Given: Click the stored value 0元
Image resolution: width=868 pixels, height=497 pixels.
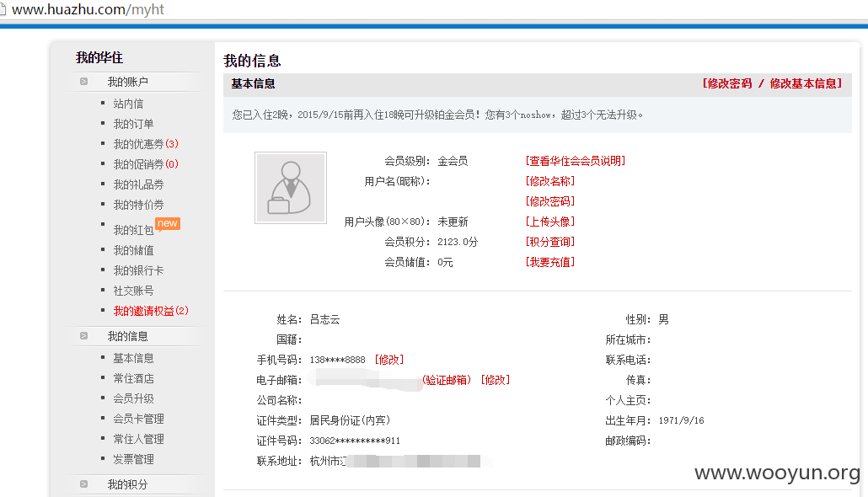Looking at the screenshot, I should pyautogui.click(x=445, y=262).
